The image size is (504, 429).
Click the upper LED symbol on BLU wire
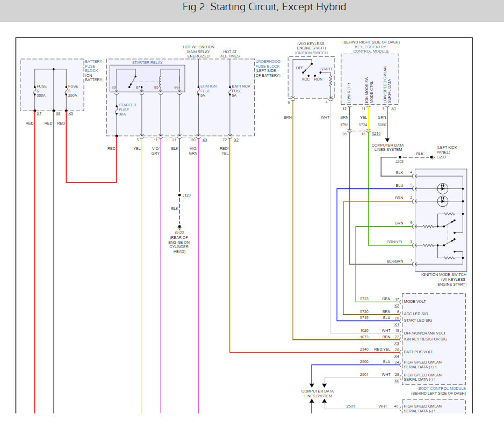[443, 188]
